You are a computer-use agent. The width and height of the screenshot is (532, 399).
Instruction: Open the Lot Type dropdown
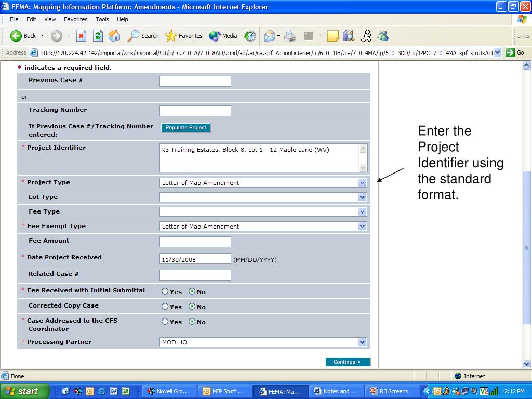pos(362,197)
